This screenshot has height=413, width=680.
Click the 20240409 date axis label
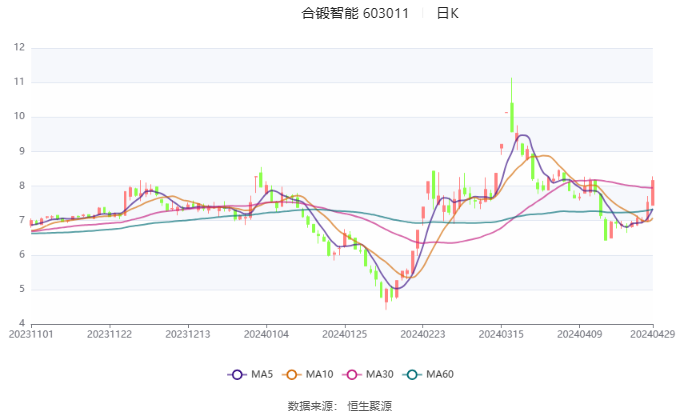(x=579, y=334)
